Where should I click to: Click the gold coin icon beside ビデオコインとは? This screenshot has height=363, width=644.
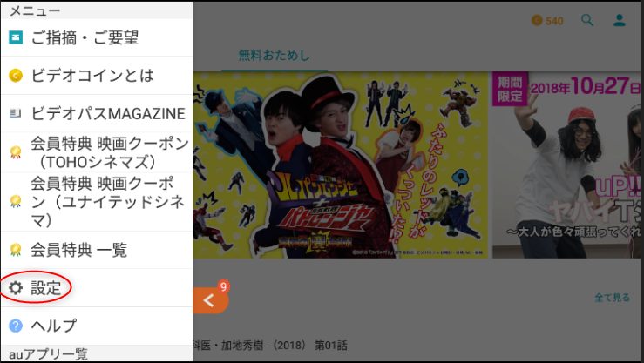coord(16,76)
